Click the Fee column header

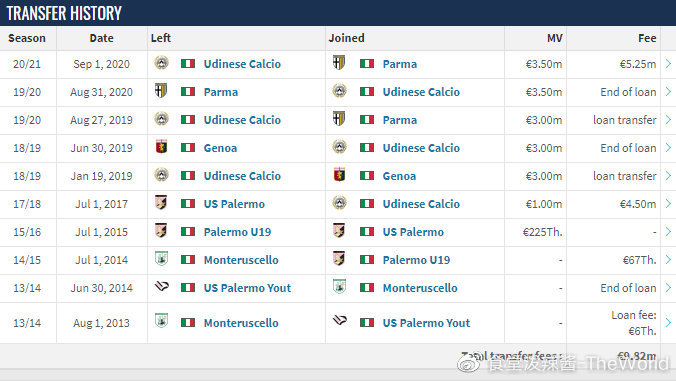pos(647,38)
